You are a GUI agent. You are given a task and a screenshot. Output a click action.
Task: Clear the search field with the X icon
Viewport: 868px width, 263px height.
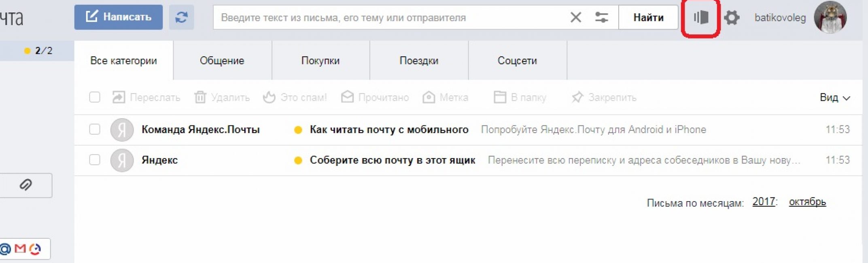point(575,17)
